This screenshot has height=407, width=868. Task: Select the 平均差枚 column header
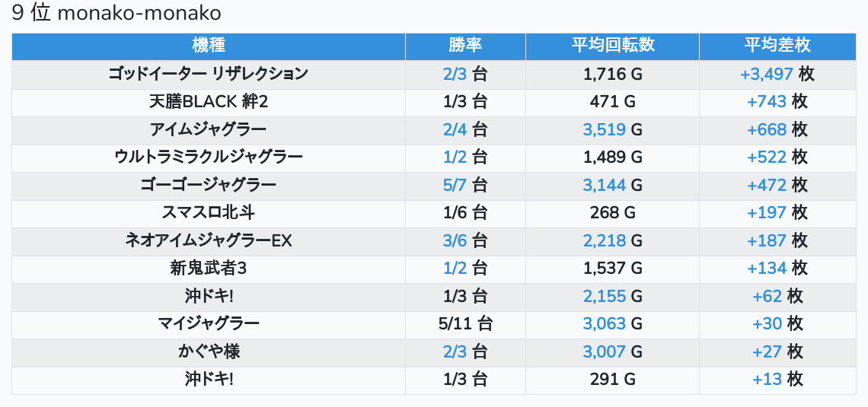pos(777,46)
